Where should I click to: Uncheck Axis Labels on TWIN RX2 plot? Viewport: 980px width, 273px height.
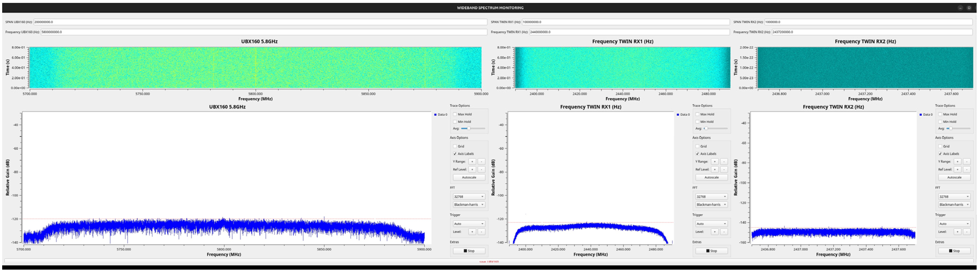pyautogui.click(x=940, y=154)
